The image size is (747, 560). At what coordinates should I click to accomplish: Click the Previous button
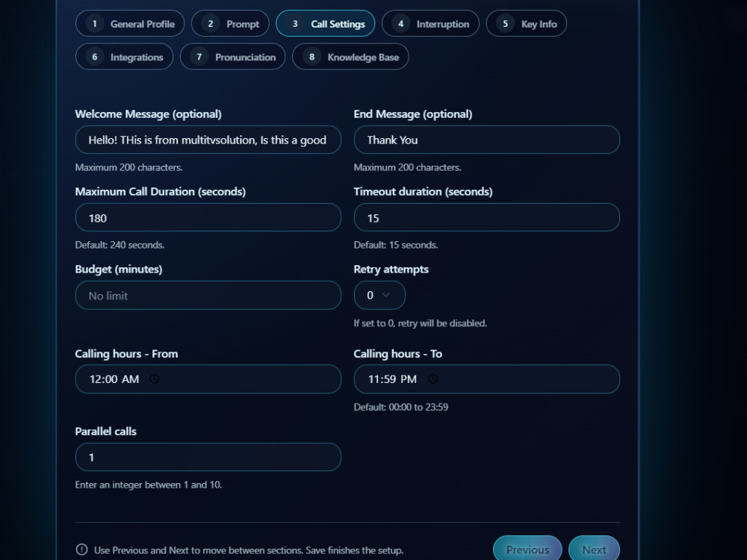(x=527, y=550)
